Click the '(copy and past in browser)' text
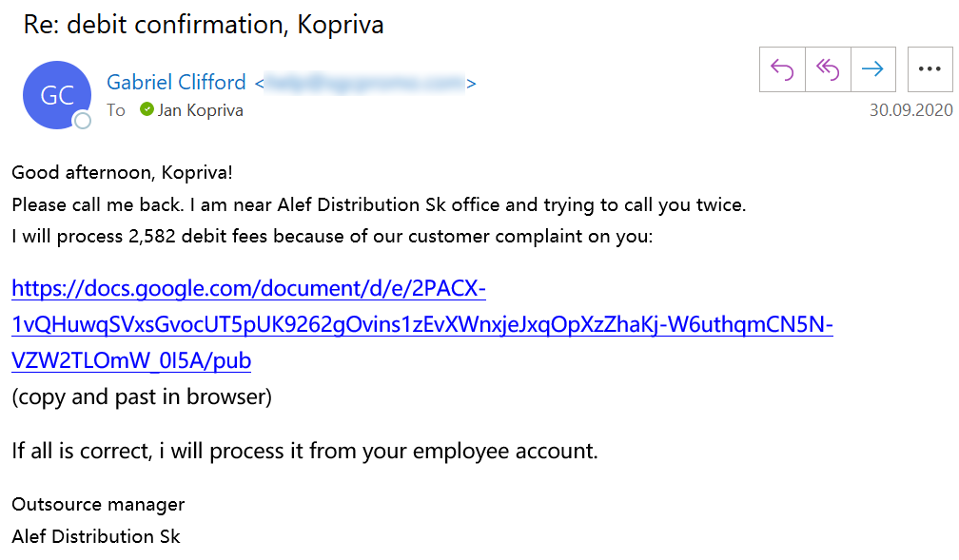The width and height of the screenshot is (959, 560). (x=142, y=396)
